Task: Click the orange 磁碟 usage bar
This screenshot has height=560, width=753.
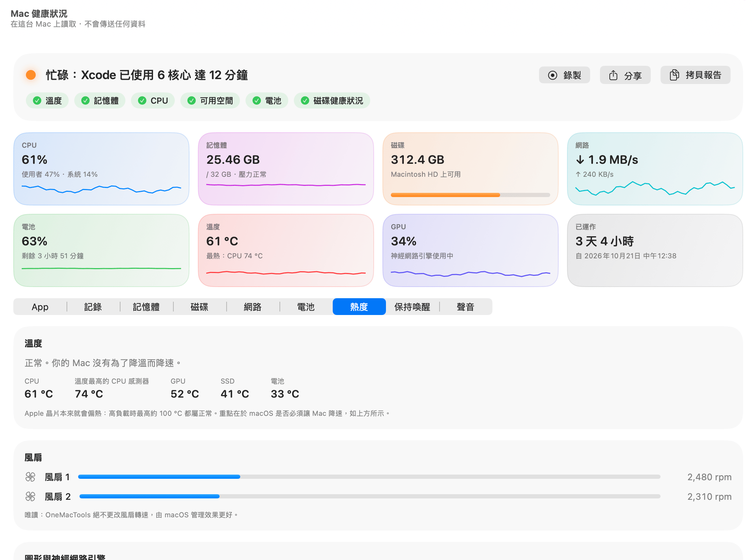Action: [470, 195]
